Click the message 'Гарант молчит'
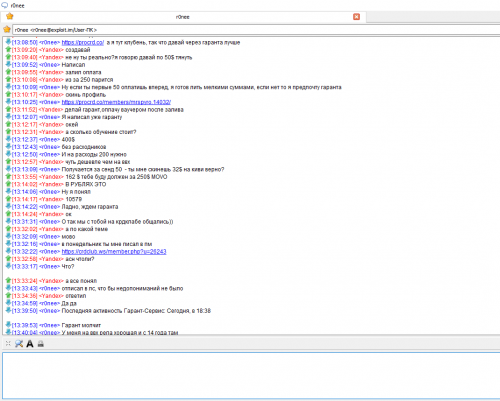 (81, 325)
